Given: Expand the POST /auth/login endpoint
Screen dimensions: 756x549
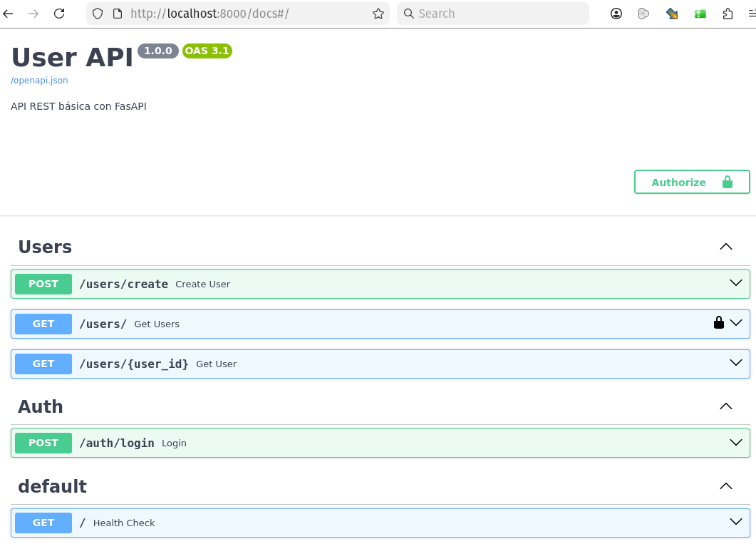Looking at the screenshot, I should (x=735, y=443).
